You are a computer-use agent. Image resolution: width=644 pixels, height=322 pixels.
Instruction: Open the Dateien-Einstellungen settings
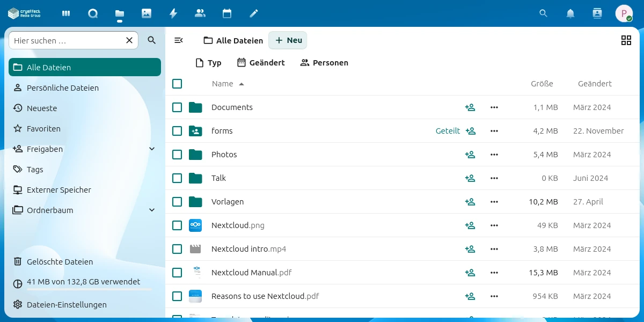(x=67, y=305)
